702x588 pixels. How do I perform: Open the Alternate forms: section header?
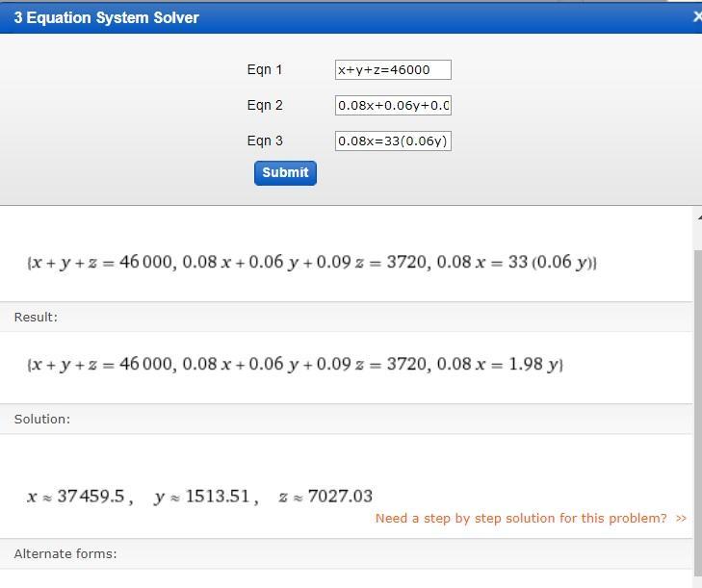point(346,553)
